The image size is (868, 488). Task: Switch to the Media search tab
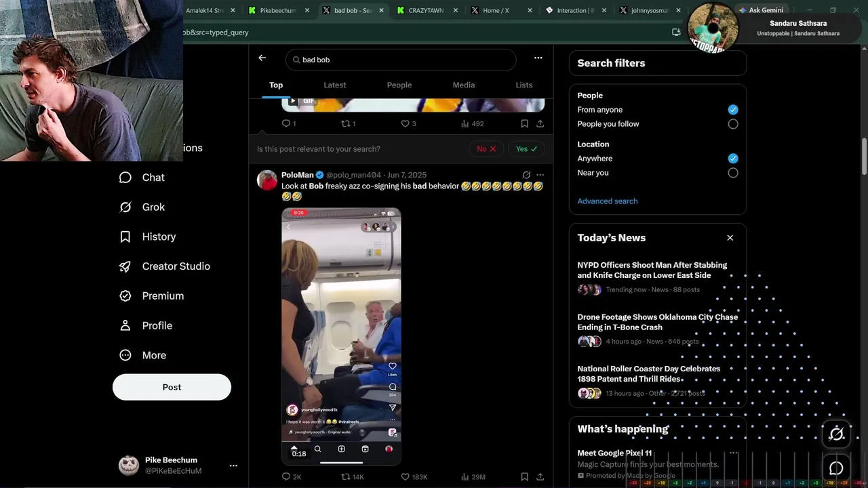[464, 85]
